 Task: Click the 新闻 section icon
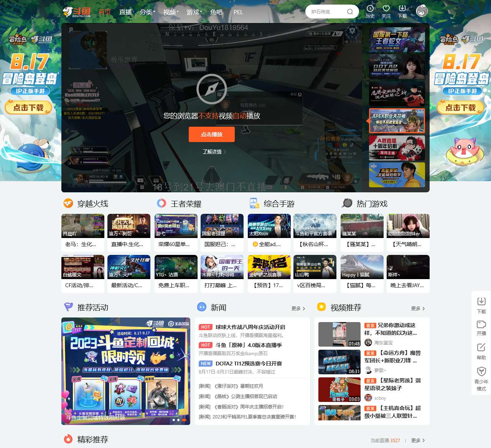click(x=202, y=307)
